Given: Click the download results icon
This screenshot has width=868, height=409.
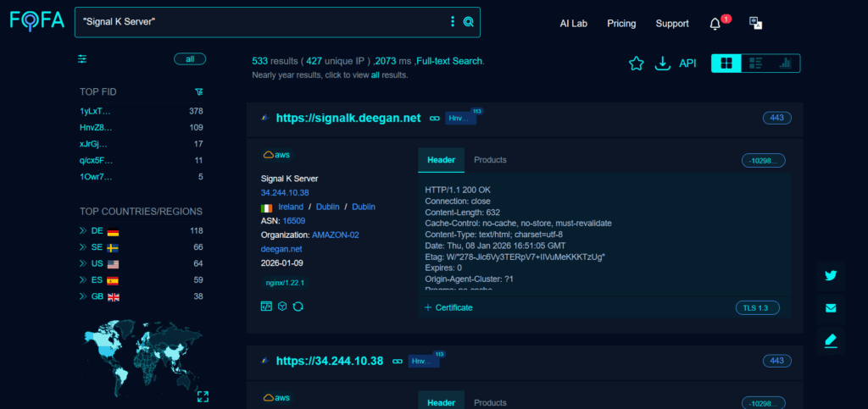Looking at the screenshot, I should 662,64.
